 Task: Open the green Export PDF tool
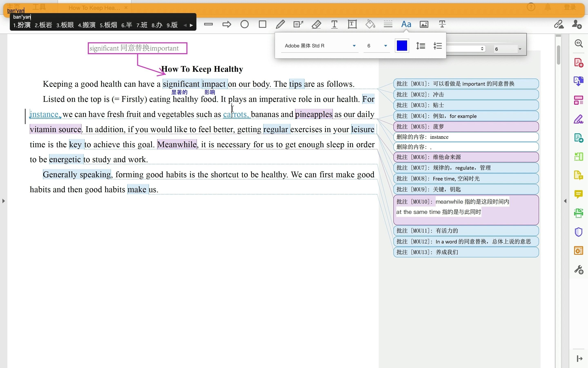point(579,138)
